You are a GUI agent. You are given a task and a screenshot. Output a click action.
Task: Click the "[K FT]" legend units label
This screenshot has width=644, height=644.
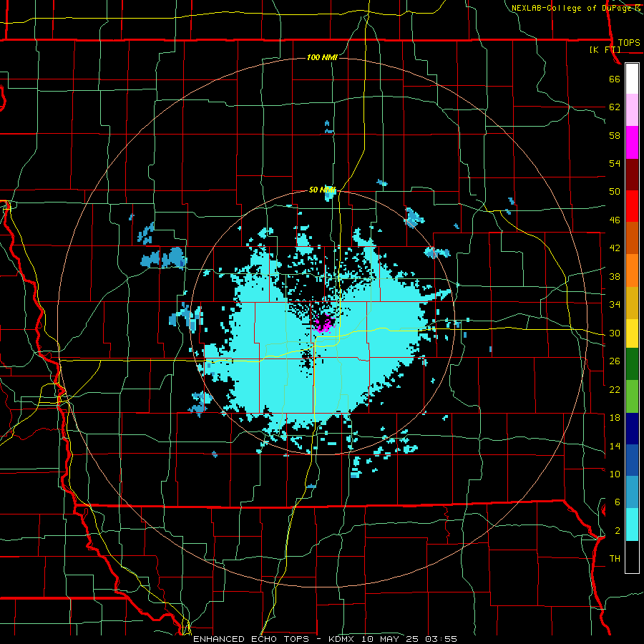[x=605, y=49]
